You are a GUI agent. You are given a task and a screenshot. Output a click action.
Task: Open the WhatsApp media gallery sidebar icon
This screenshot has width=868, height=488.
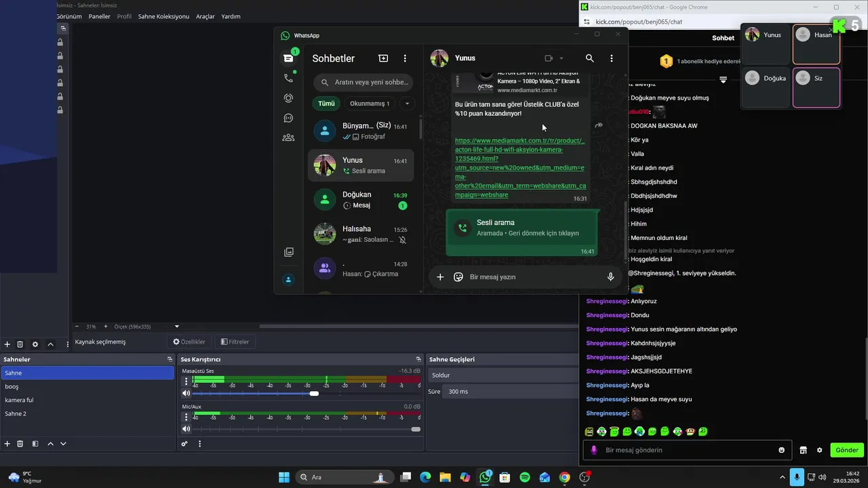288,252
